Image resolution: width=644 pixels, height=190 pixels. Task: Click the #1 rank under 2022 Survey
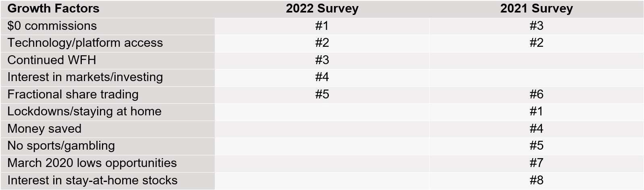(322, 26)
